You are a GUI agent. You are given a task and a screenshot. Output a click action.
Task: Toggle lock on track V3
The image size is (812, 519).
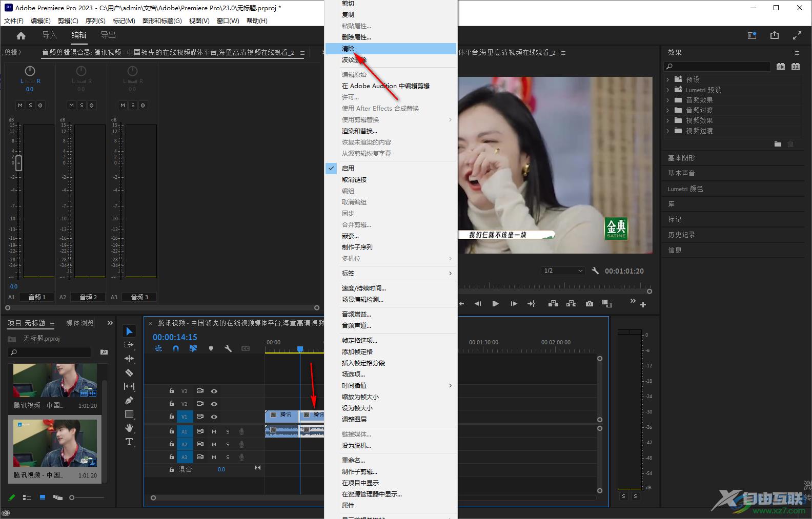click(x=172, y=391)
